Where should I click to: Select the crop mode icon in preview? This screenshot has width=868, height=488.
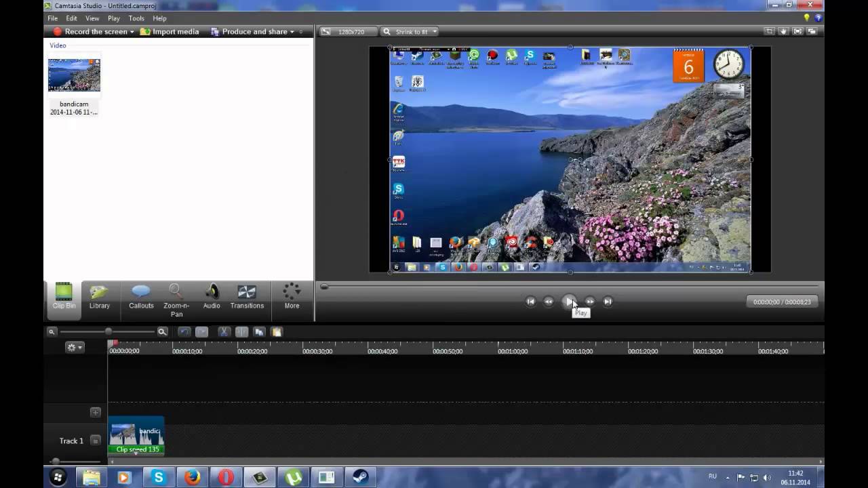tap(769, 31)
